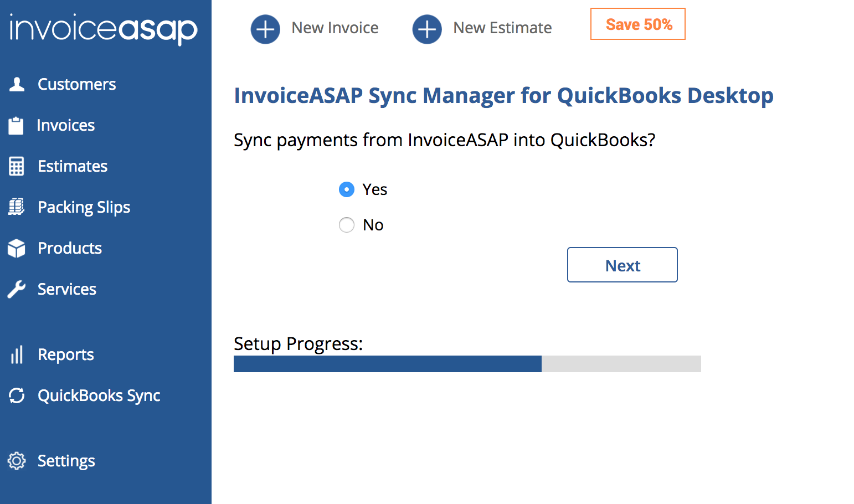The width and height of the screenshot is (854, 504).
Task: Open the Estimates menu item
Action: point(73,166)
